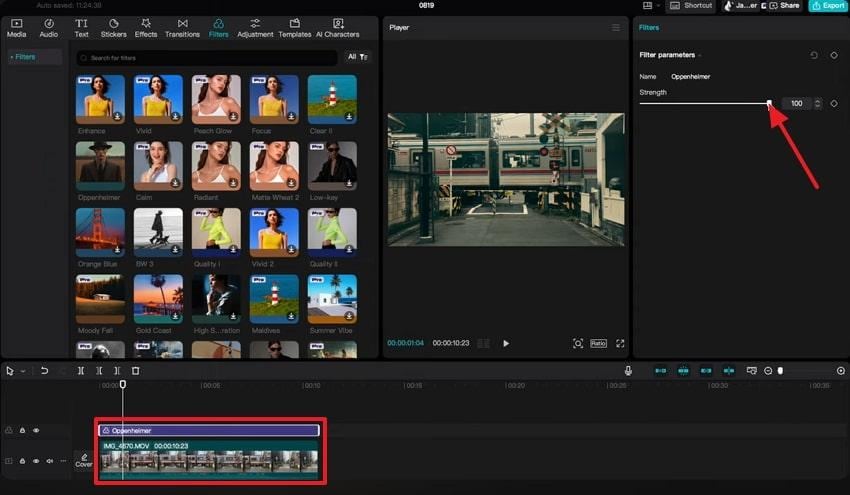Add keyframe for Strength

834,103
